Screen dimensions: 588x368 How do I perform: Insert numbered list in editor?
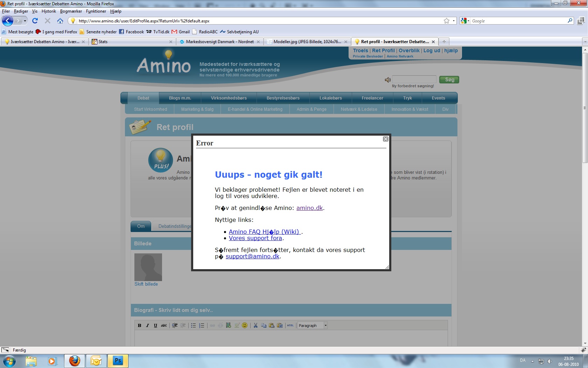pos(202,325)
